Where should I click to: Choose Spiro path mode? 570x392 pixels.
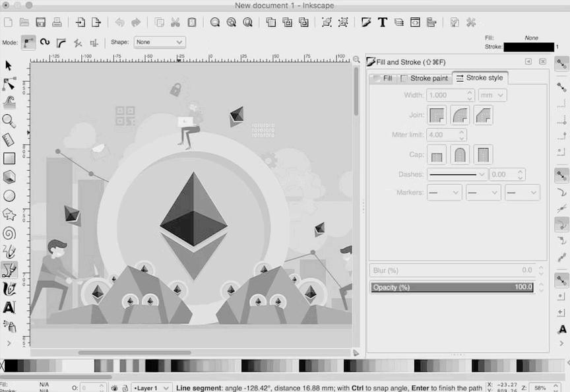(45, 42)
